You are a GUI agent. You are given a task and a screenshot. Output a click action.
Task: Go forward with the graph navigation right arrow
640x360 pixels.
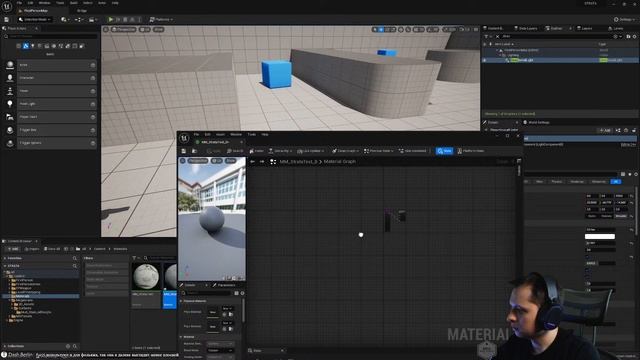click(x=262, y=162)
